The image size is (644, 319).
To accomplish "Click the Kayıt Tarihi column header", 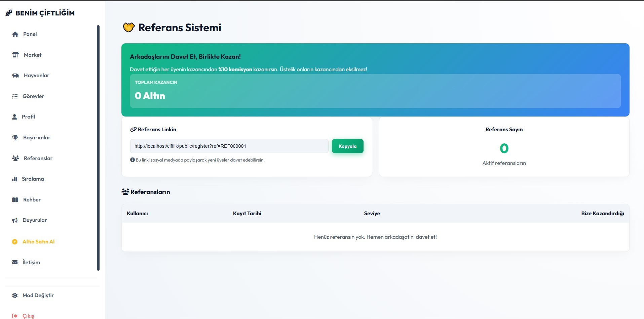I will (x=247, y=214).
